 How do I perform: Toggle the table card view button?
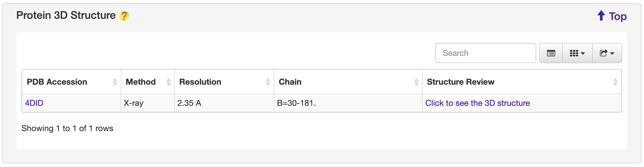coord(551,53)
